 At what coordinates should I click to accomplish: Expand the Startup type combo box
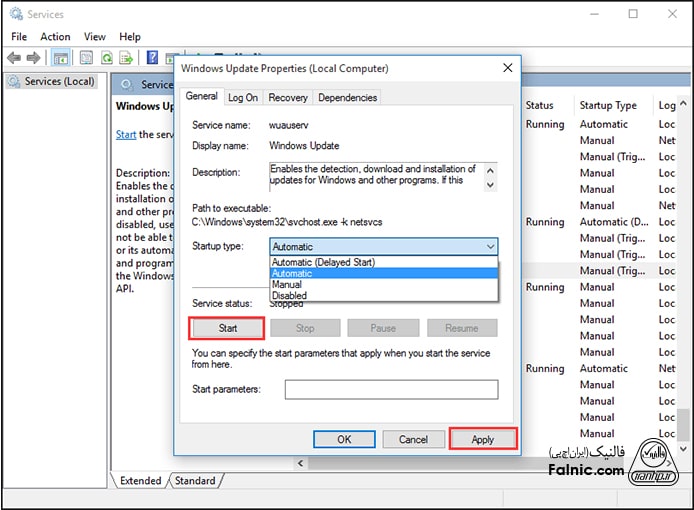(x=383, y=246)
